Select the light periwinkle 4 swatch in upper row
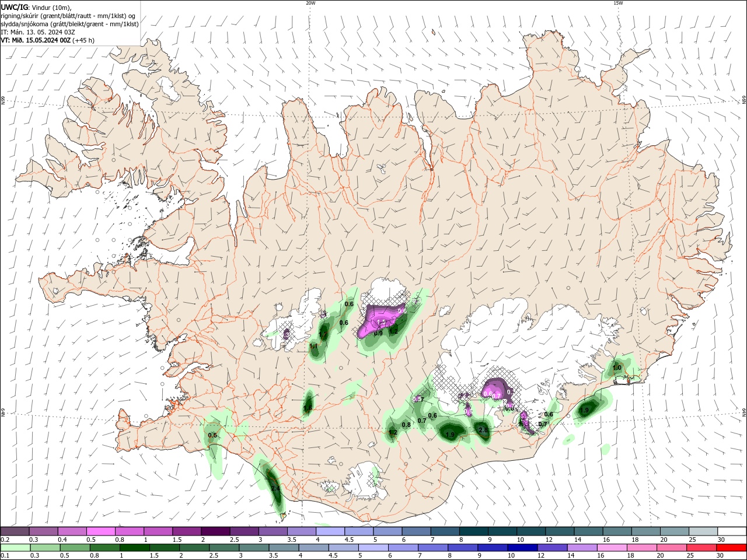The width and height of the screenshot is (747, 560). click(330, 531)
